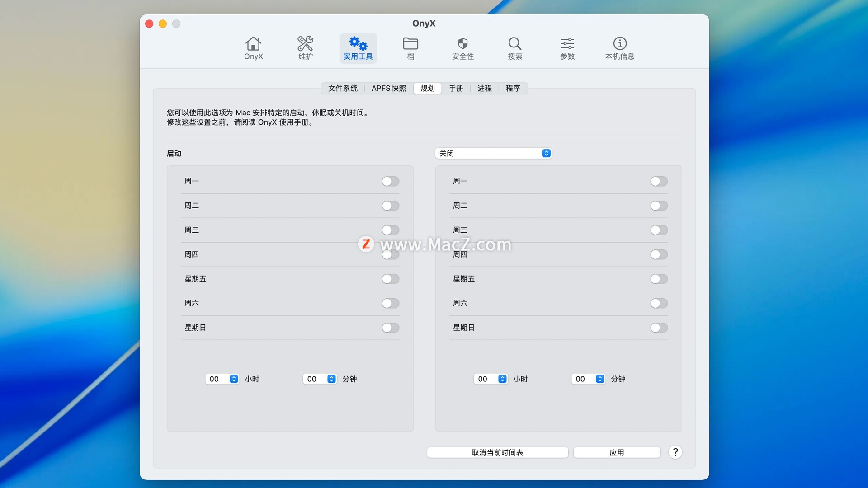Switch to the 手册 tab
The image size is (868, 488).
click(x=456, y=88)
